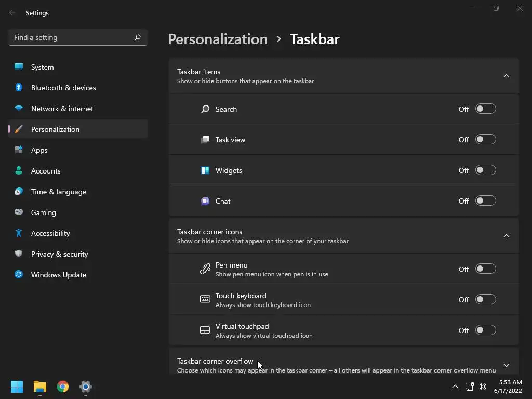Turn on the Search taskbar toggle
Viewport: 532px width, 399px height.
(x=485, y=109)
